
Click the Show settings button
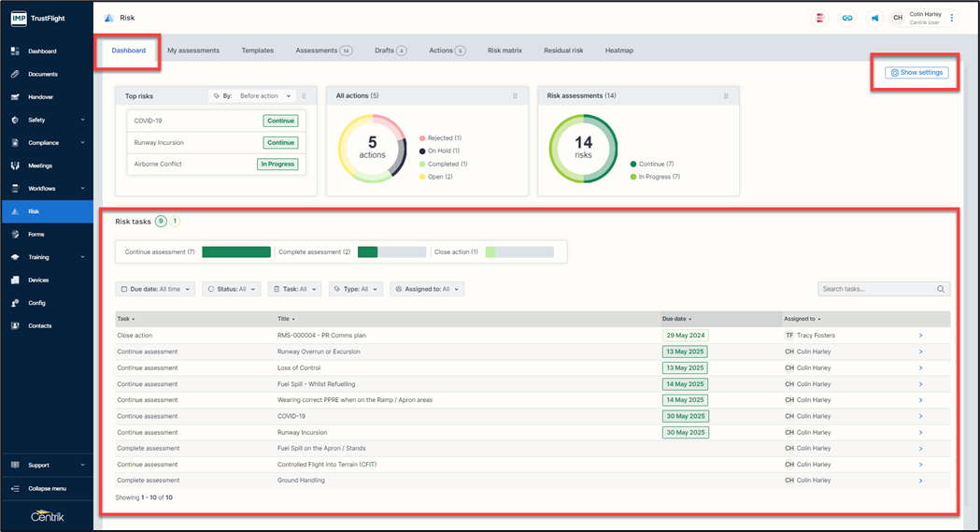click(x=916, y=73)
